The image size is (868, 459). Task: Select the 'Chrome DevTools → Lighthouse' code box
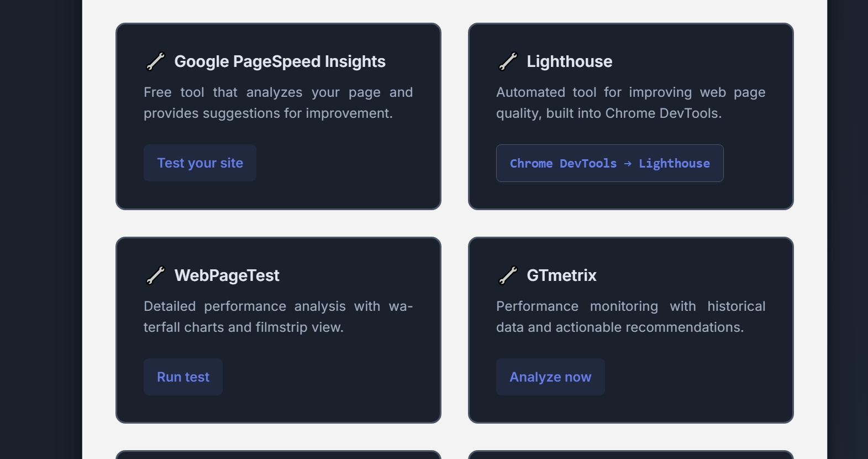[x=610, y=163]
